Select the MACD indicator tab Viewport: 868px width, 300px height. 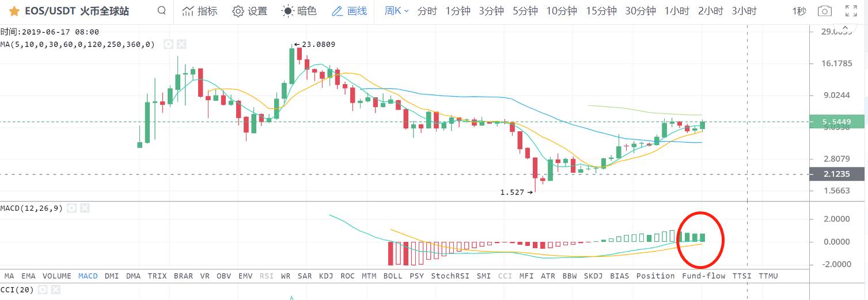click(88, 276)
